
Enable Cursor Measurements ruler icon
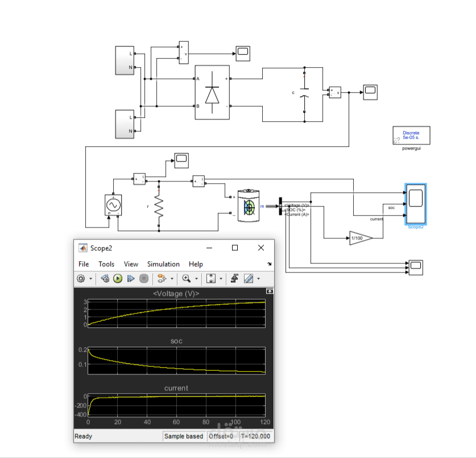tap(249, 279)
